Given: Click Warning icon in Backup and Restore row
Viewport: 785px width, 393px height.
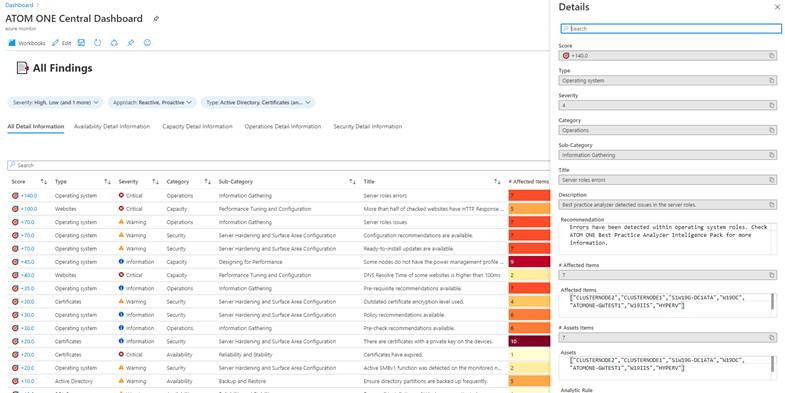Looking at the screenshot, I should [121, 381].
